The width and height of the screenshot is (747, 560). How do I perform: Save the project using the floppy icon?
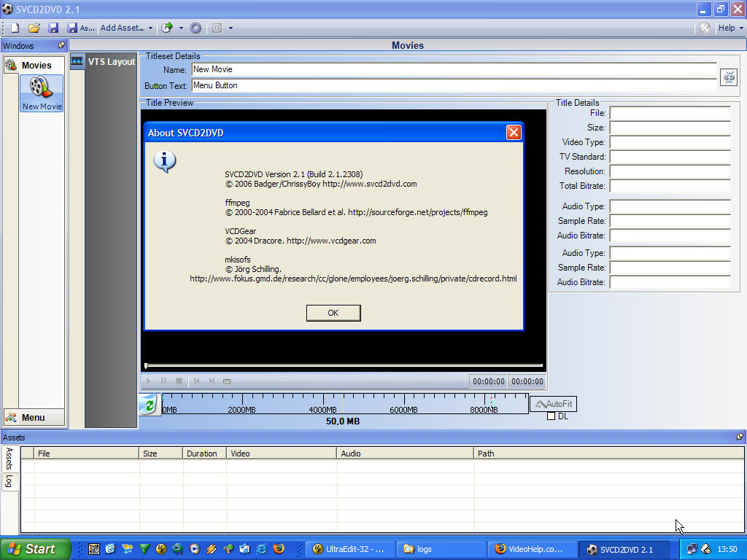(x=53, y=28)
